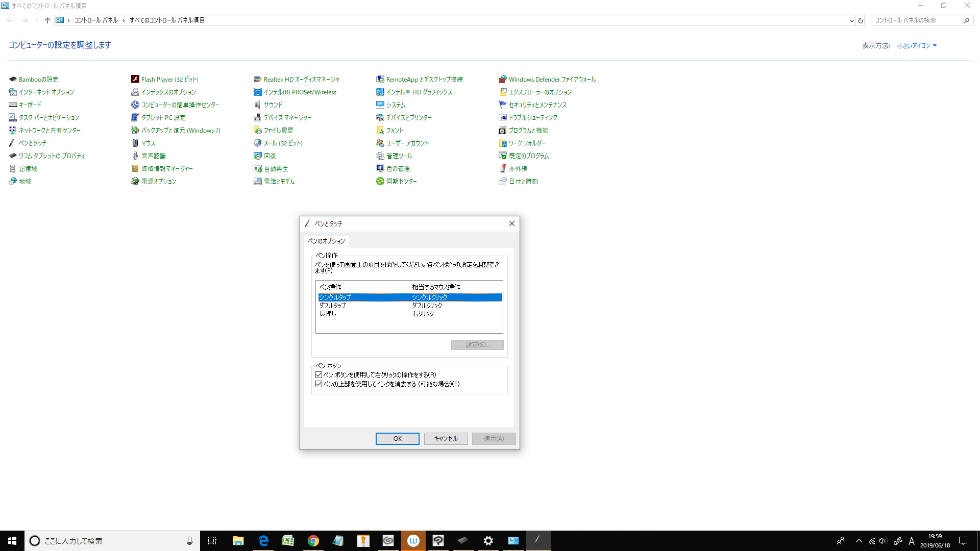
Task: Open マウス settings icon
Action: (x=135, y=143)
